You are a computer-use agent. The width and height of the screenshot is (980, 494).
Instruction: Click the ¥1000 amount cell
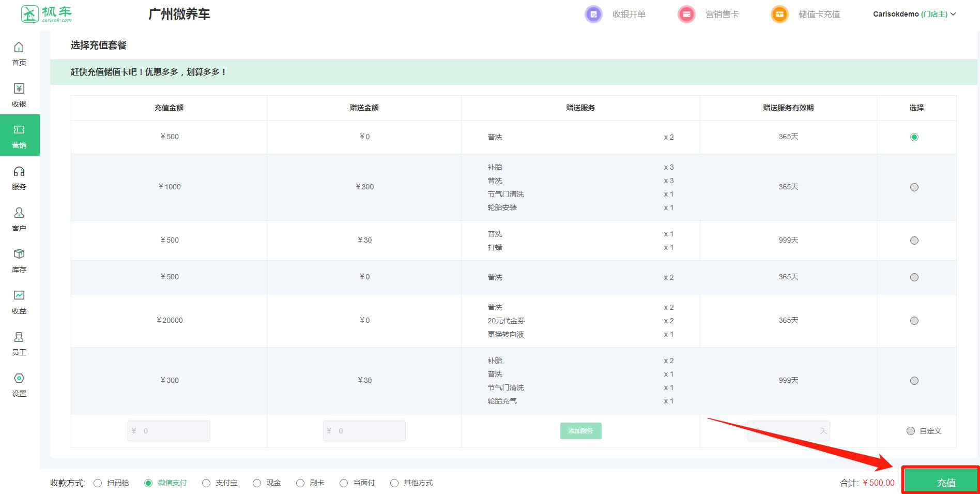pos(170,187)
